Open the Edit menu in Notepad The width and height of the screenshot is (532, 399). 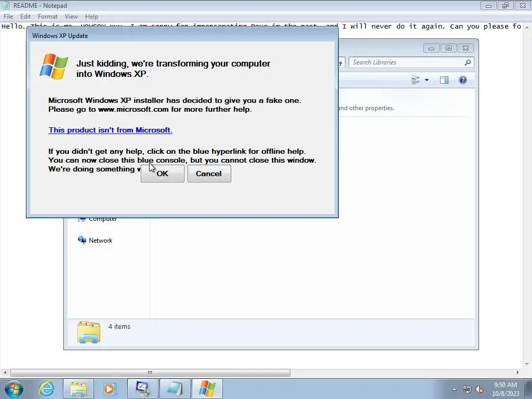[25, 16]
